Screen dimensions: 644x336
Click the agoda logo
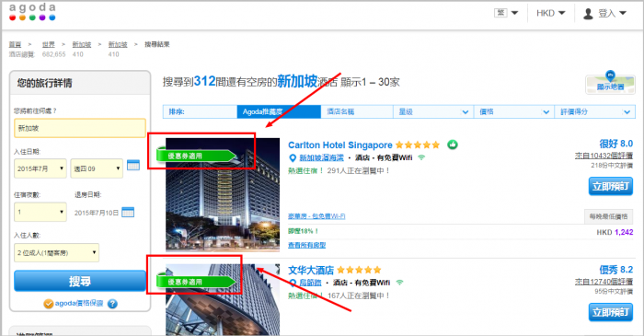32,11
